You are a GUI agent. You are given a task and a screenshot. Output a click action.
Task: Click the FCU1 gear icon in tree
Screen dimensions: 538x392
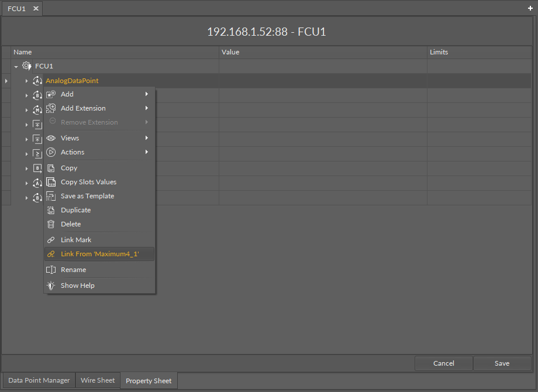[27, 66]
